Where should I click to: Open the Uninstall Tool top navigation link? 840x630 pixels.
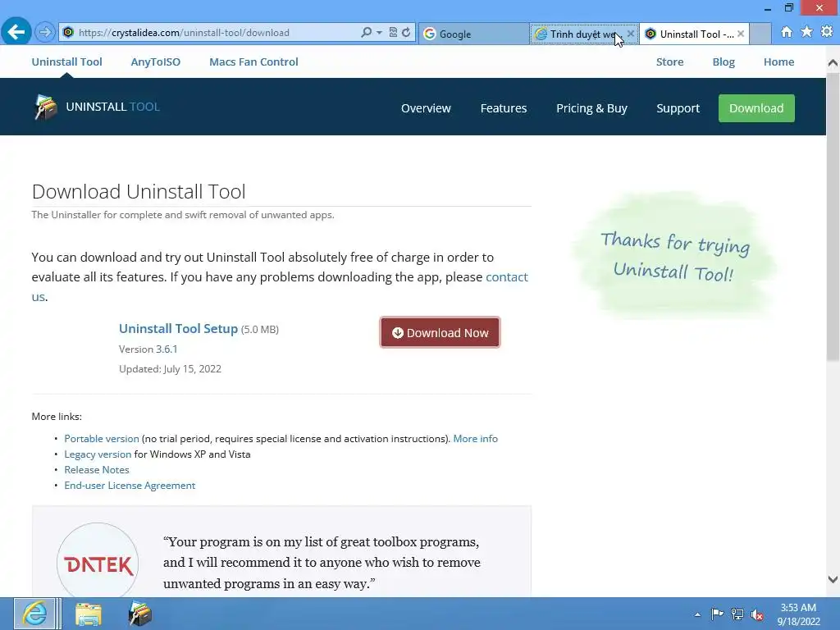click(66, 62)
